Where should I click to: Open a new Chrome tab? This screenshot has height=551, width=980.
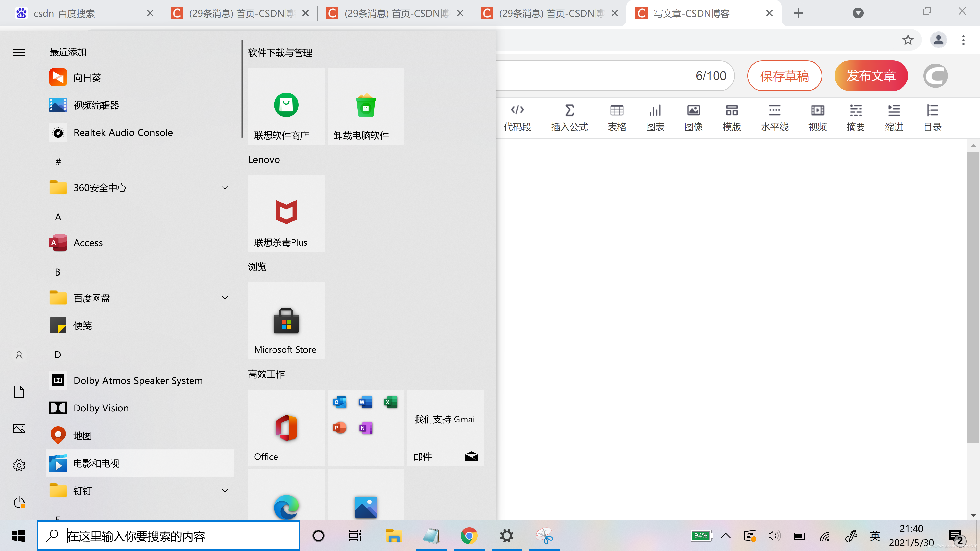coord(799,13)
